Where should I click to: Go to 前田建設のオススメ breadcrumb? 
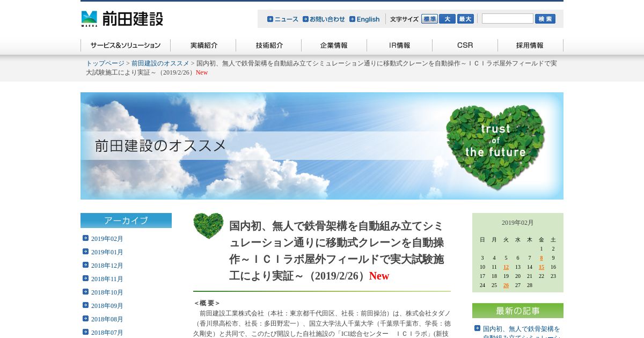point(160,63)
